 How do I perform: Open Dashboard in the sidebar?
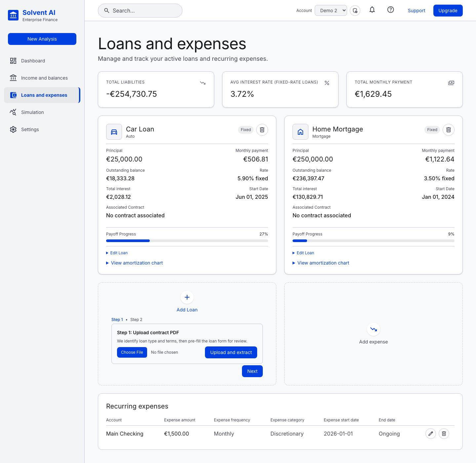pyautogui.click(x=42, y=61)
